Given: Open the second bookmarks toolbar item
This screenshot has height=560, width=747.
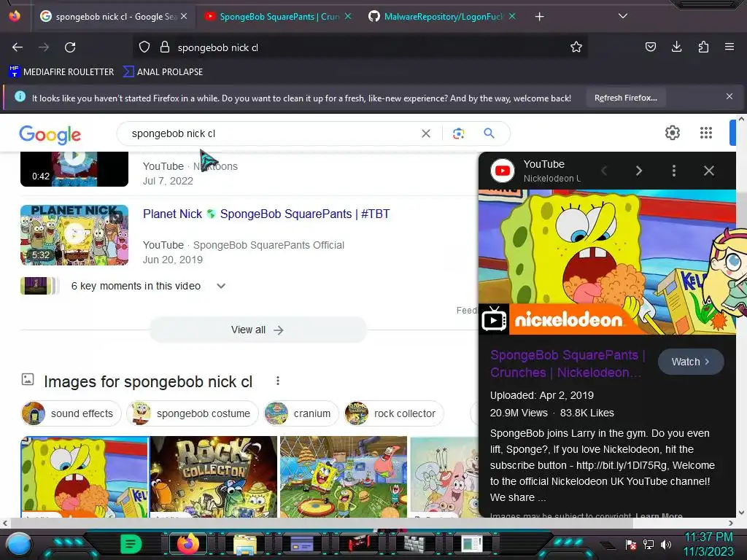Looking at the screenshot, I should (x=163, y=72).
